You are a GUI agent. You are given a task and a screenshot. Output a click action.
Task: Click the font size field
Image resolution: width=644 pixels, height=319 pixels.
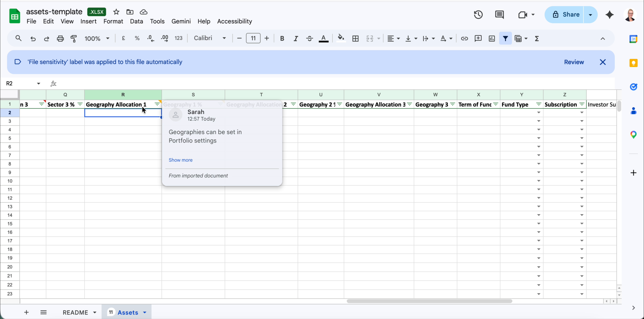253,38
